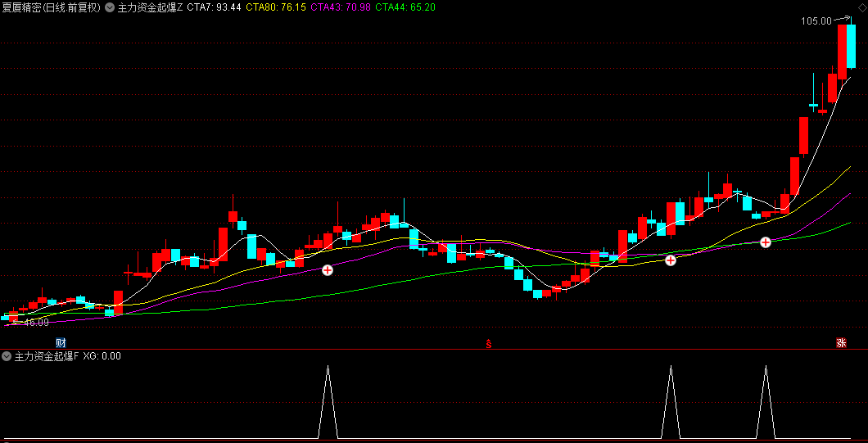868x443 pixels.
Task: Click the 105.00 high price label
Action: pyautogui.click(x=816, y=21)
